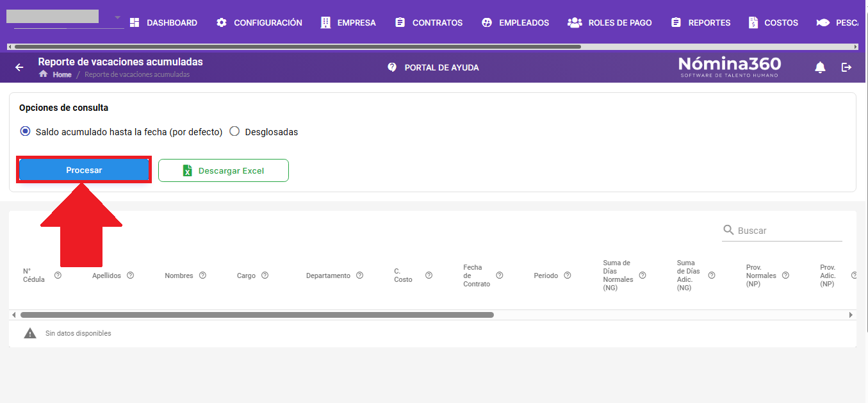This screenshot has width=868, height=403.
Task: Open the EMPRESA menu
Action: pos(348,22)
